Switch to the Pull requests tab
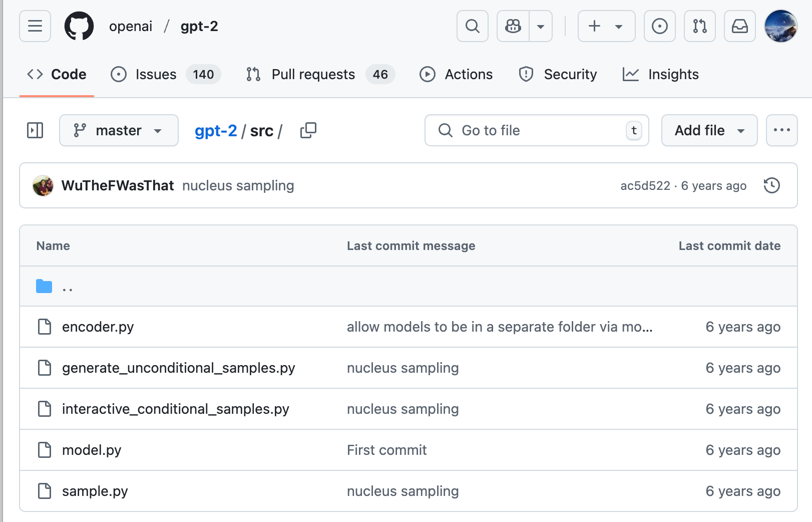 click(x=320, y=74)
